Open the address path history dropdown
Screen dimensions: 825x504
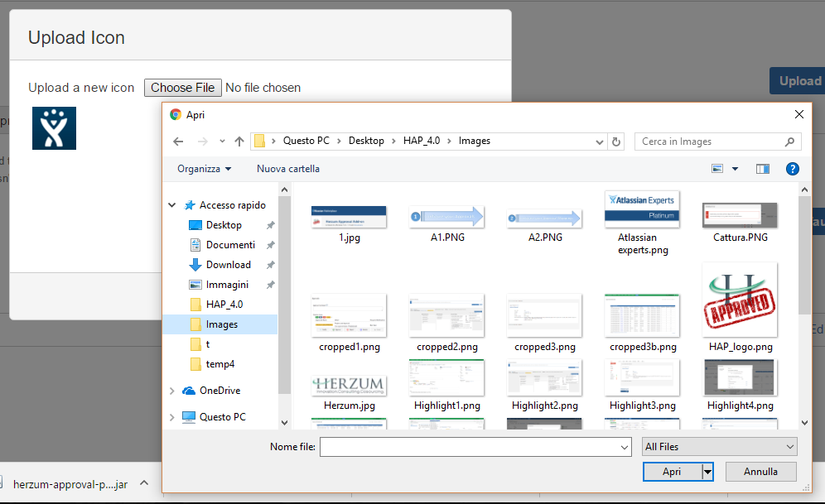pos(601,142)
